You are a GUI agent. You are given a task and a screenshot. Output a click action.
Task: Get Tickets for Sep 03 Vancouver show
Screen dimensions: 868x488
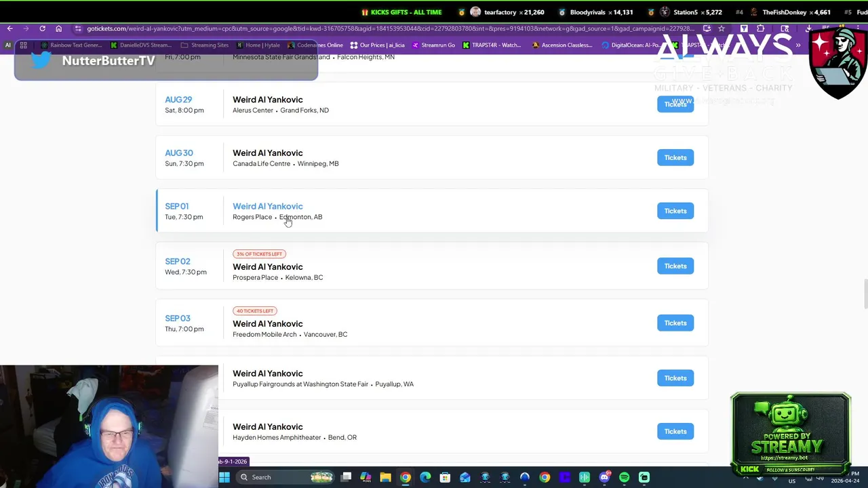(675, 323)
